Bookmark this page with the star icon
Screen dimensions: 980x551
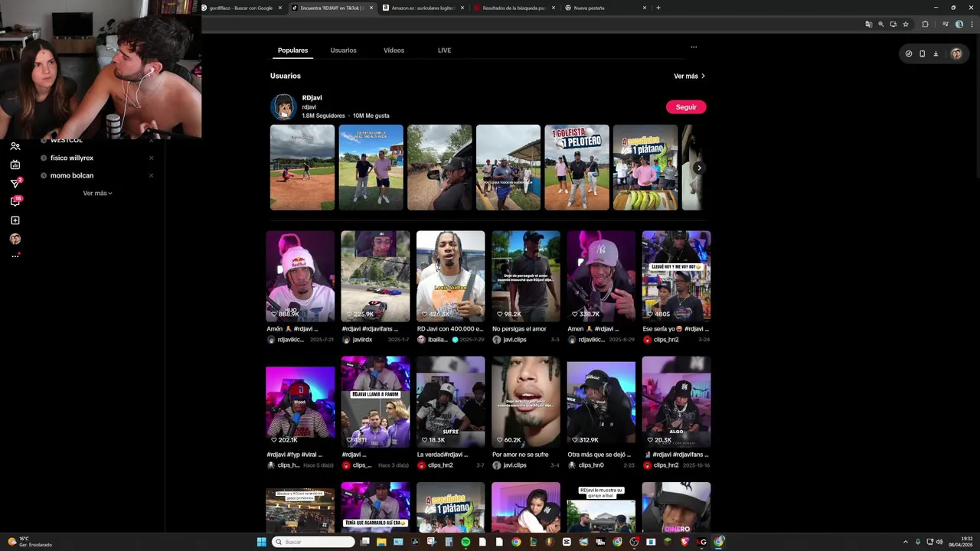[906, 24]
